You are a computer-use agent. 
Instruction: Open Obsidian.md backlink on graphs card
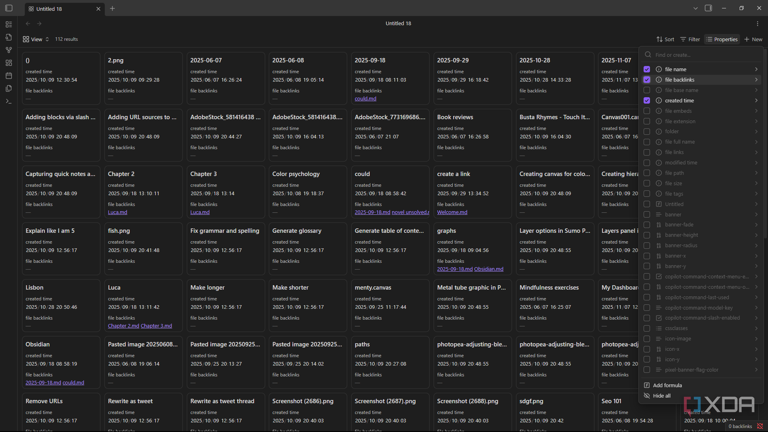tap(489, 269)
